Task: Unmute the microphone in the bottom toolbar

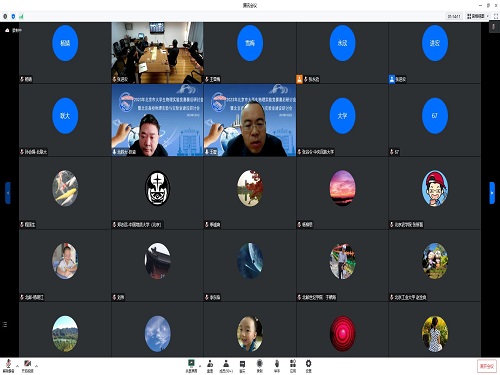Action: (x=8, y=366)
